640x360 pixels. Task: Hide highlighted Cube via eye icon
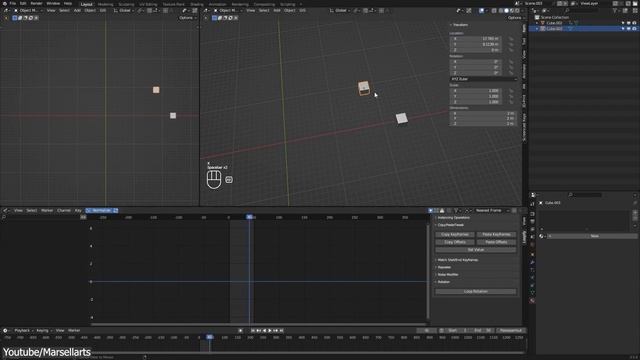point(629,29)
